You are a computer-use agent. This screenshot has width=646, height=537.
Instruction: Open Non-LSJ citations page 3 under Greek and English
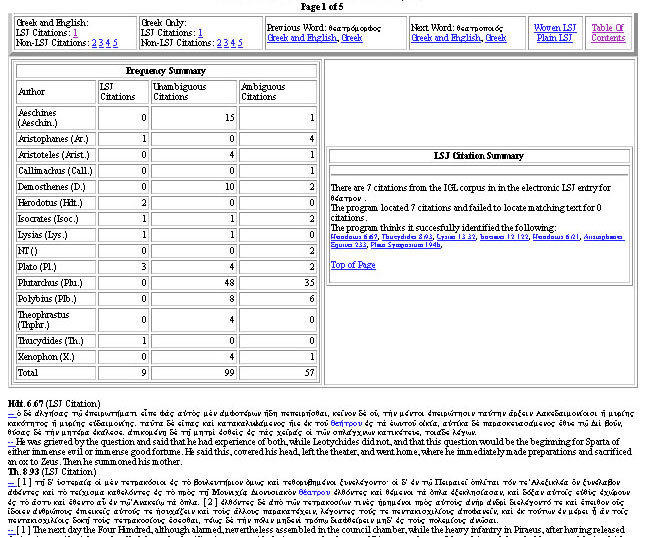click(x=101, y=43)
